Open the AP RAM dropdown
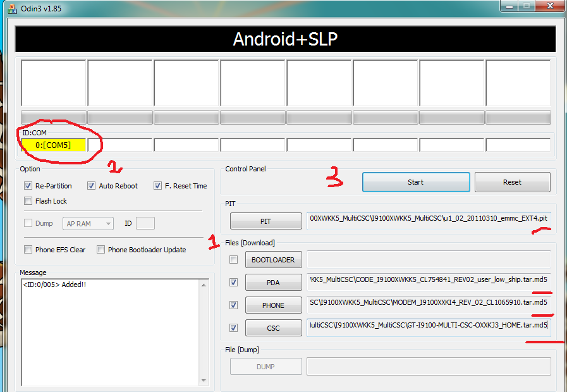The width and height of the screenshot is (567, 392). click(88, 224)
